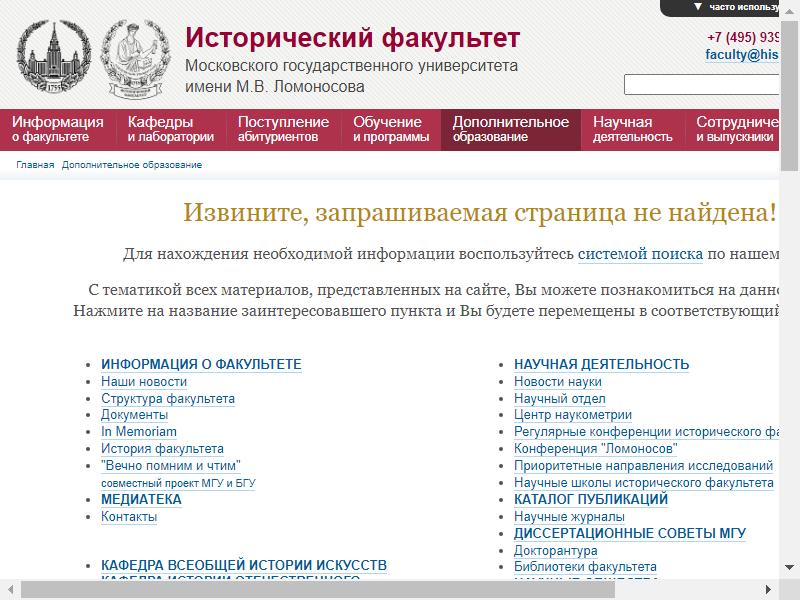Open the Структура факультета link
Screen dimensions: 800x600
[x=168, y=399]
